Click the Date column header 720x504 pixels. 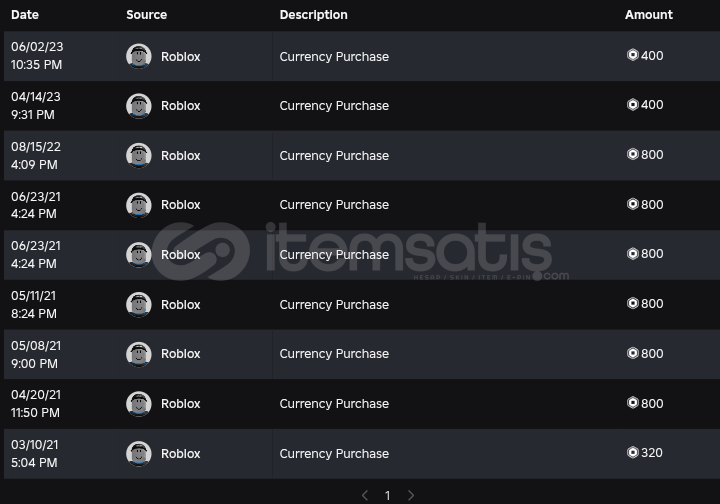coord(25,15)
